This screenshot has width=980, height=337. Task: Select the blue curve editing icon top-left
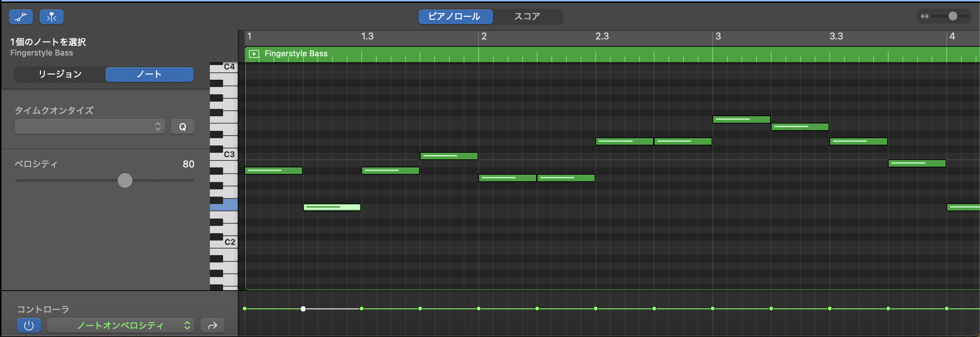coord(21,17)
